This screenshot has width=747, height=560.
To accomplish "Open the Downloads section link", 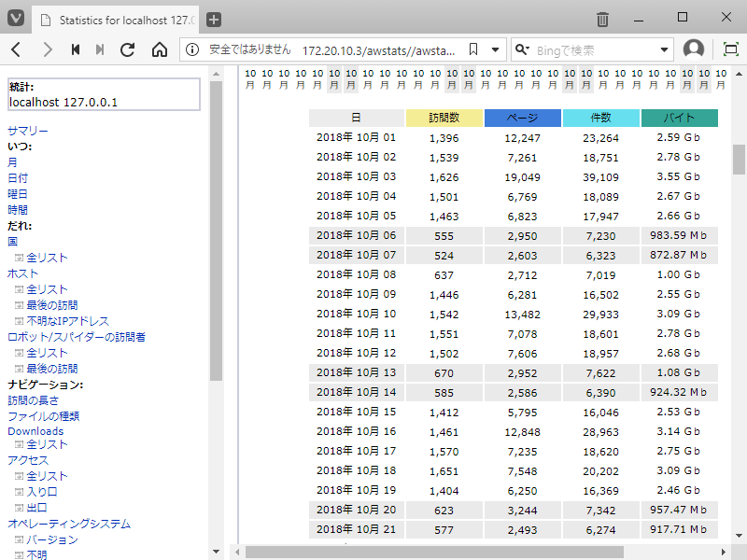I will tap(35, 431).
